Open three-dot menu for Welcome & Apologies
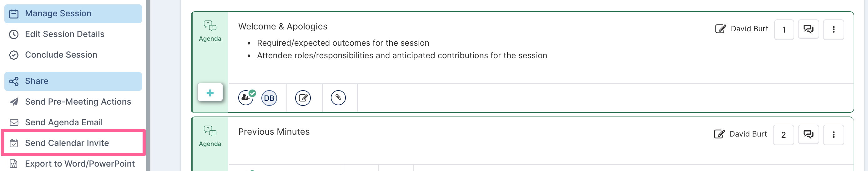868x171 pixels. pos(833,29)
